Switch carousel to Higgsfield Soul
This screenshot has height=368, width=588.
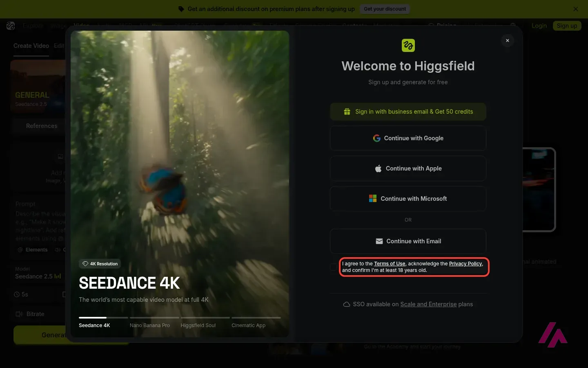point(205,322)
